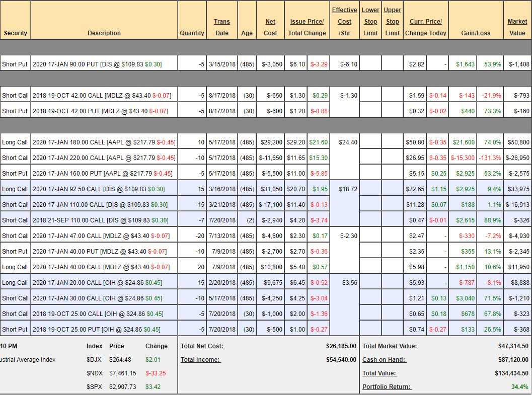
Task: Click the Market Value column header
Action: pyautogui.click(x=517, y=27)
